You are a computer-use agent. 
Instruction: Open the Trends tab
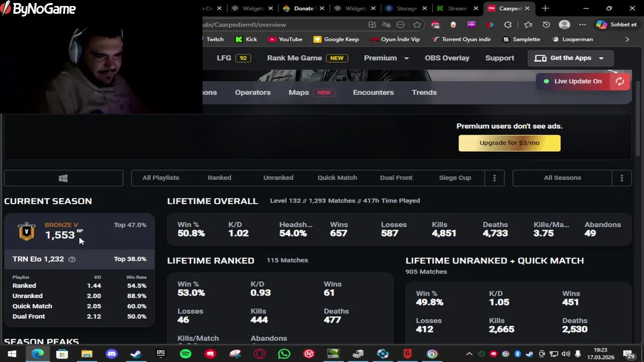tap(424, 93)
